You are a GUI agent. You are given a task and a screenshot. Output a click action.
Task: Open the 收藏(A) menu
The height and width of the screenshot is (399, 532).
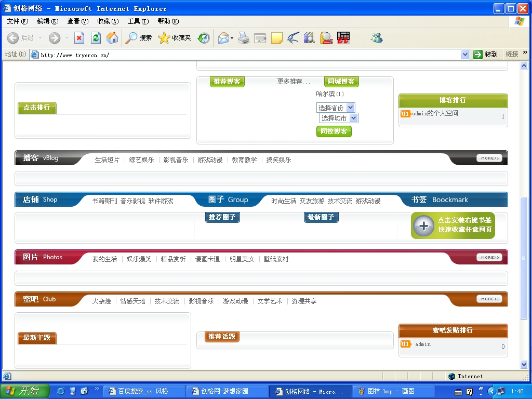[x=108, y=21]
